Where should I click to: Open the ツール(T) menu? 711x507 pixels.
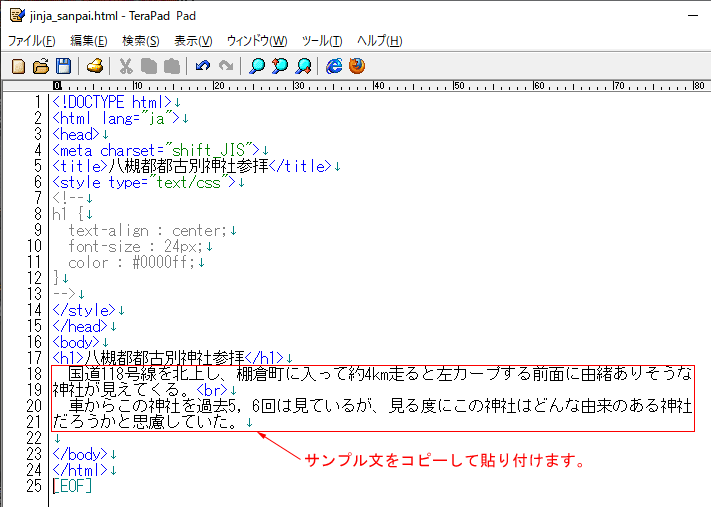click(x=322, y=41)
